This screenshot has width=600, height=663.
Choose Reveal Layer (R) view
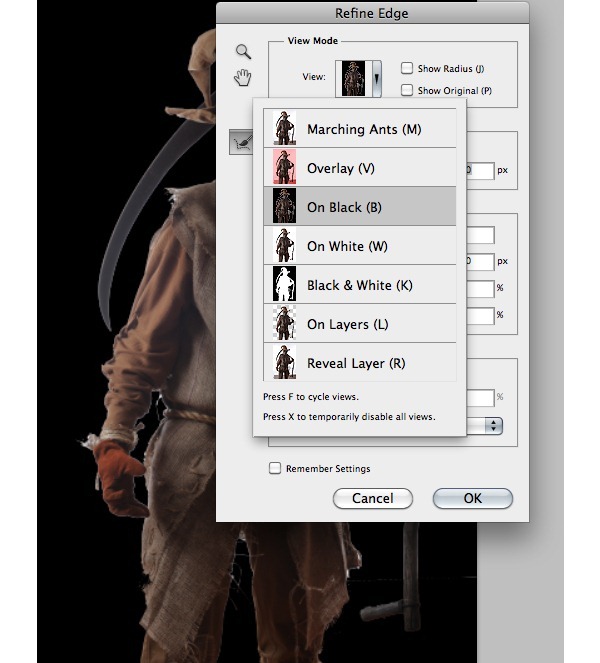(x=360, y=362)
